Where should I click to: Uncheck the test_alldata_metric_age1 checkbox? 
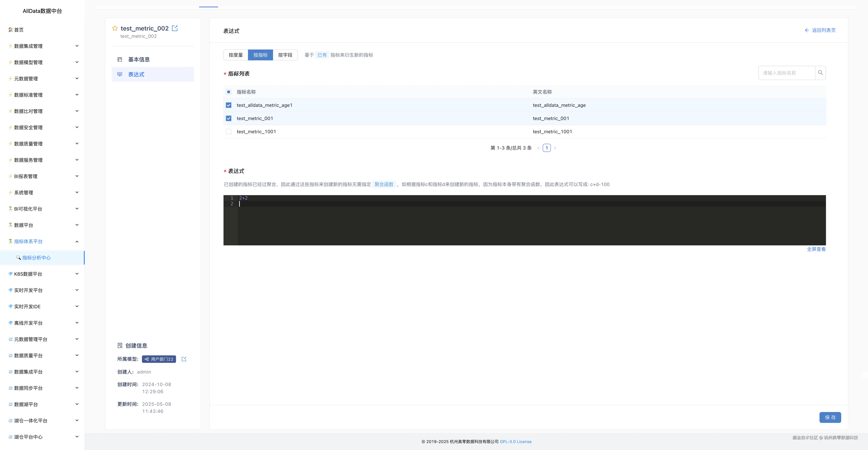pyautogui.click(x=228, y=105)
